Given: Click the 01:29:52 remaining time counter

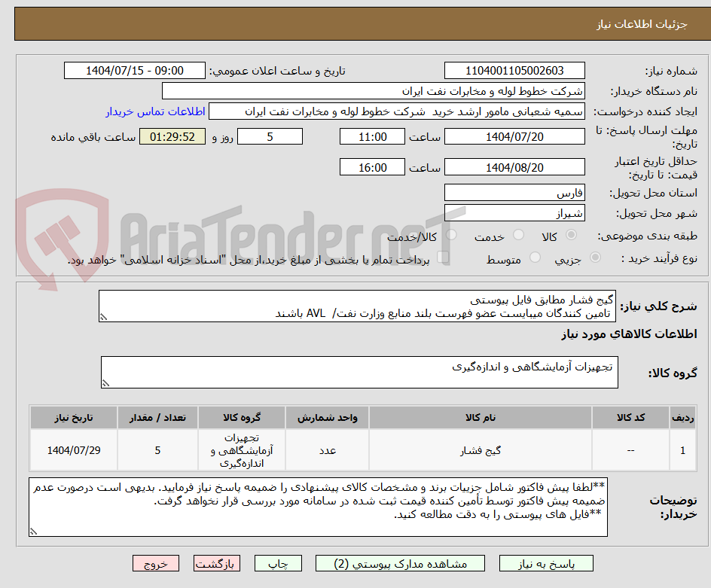Looking at the screenshot, I should click(171, 137).
